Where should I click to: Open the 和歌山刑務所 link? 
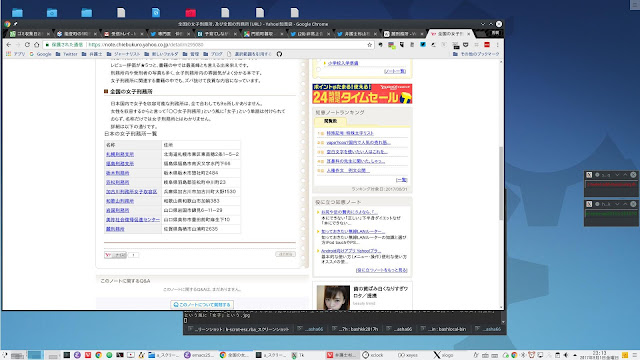pos(120,201)
